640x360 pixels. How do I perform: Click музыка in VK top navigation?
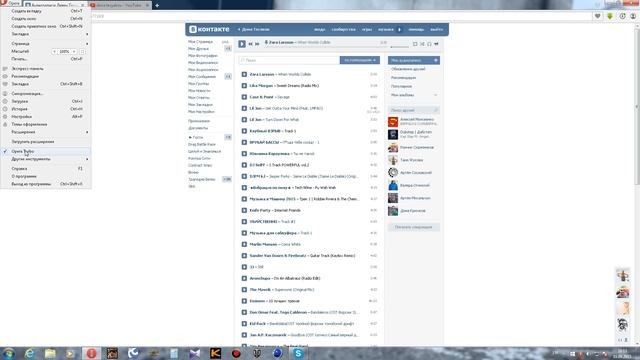coord(385,29)
